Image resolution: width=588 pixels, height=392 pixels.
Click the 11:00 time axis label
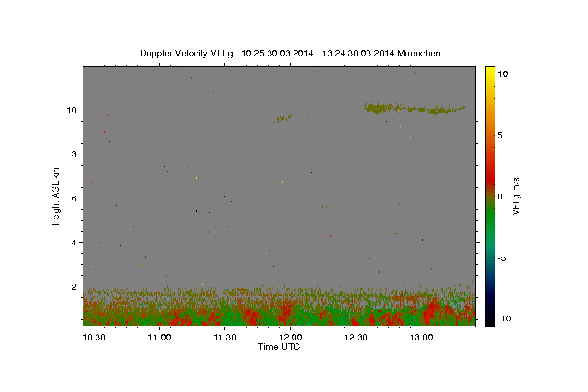pyautogui.click(x=159, y=338)
